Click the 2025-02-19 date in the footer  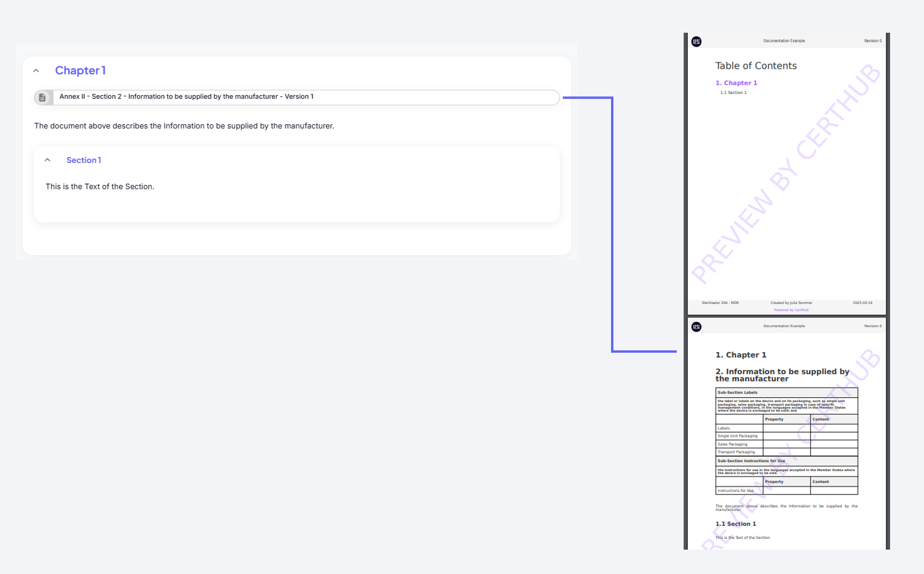click(863, 302)
